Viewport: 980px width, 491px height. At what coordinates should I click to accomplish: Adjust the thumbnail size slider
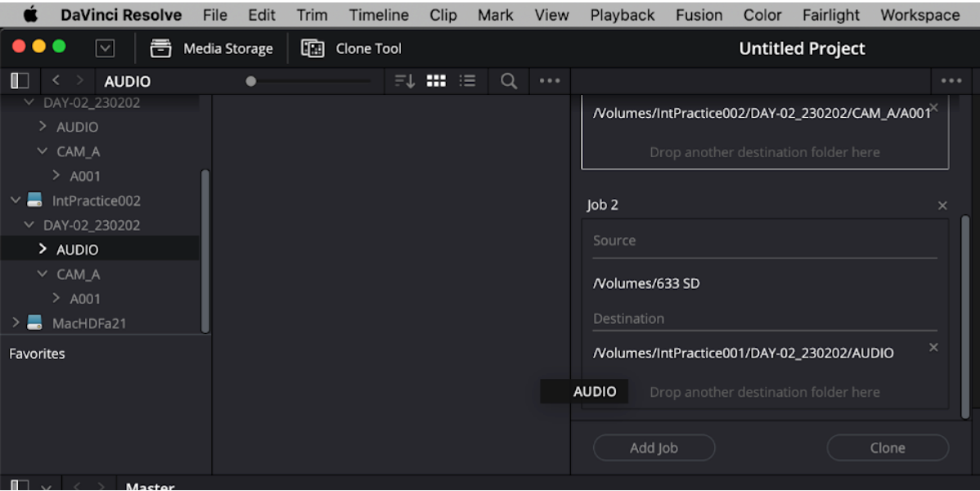tap(249, 80)
